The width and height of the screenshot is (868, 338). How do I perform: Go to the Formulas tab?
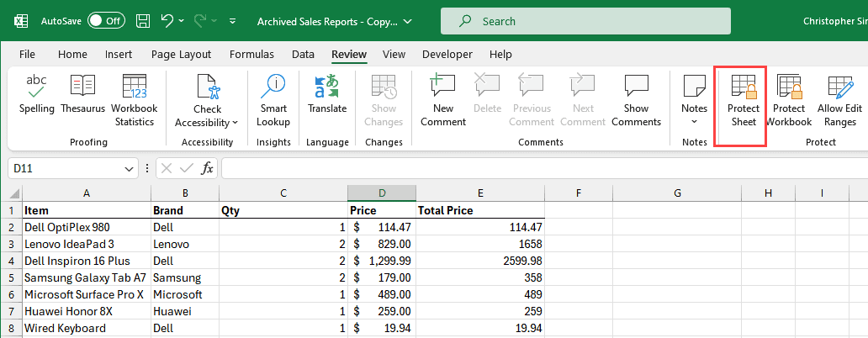[251, 54]
